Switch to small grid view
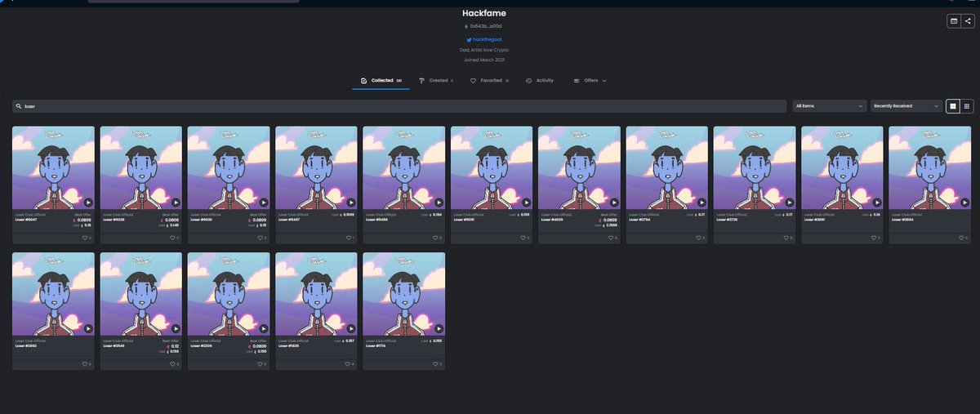Image resolution: width=980 pixels, height=414 pixels. [967, 106]
